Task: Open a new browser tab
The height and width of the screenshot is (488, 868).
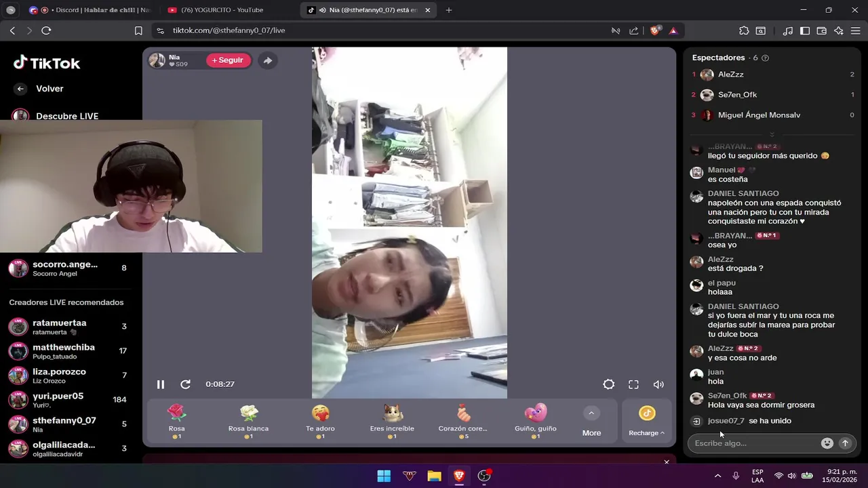Action: [x=449, y=10]
